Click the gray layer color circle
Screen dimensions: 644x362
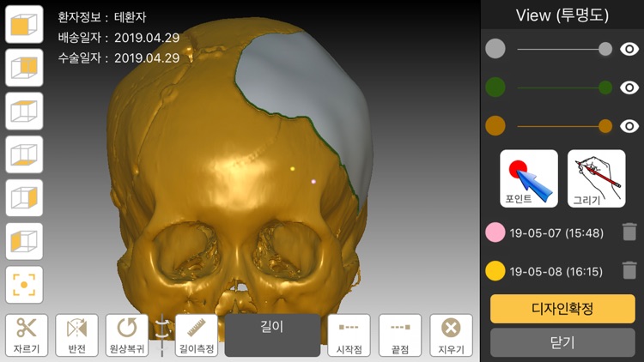(495, 49)
